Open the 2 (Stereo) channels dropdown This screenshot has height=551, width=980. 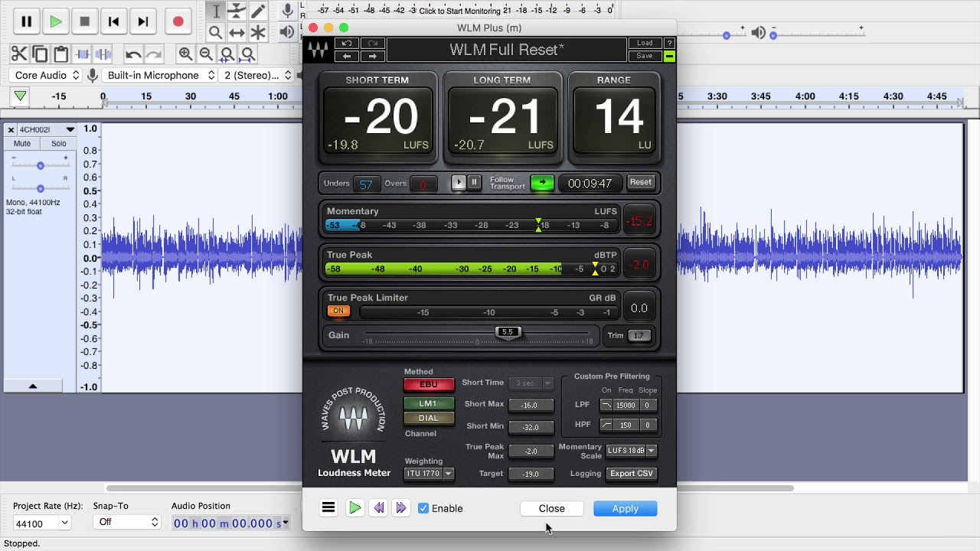257,75
